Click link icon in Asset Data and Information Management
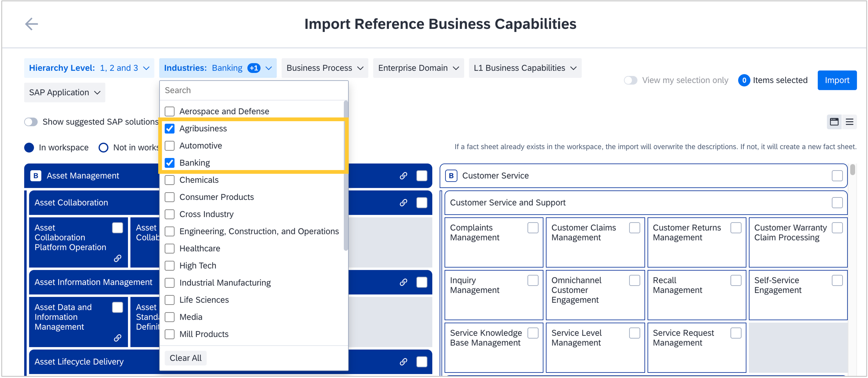This screenshot has width=868, height=378. pos(117,338)
